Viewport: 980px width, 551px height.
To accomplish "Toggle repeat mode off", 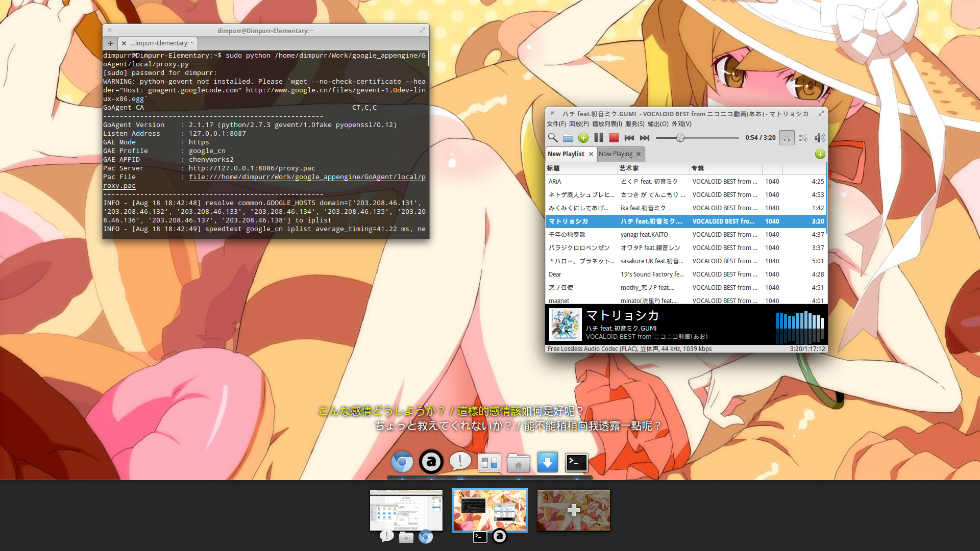I will 787,138.
